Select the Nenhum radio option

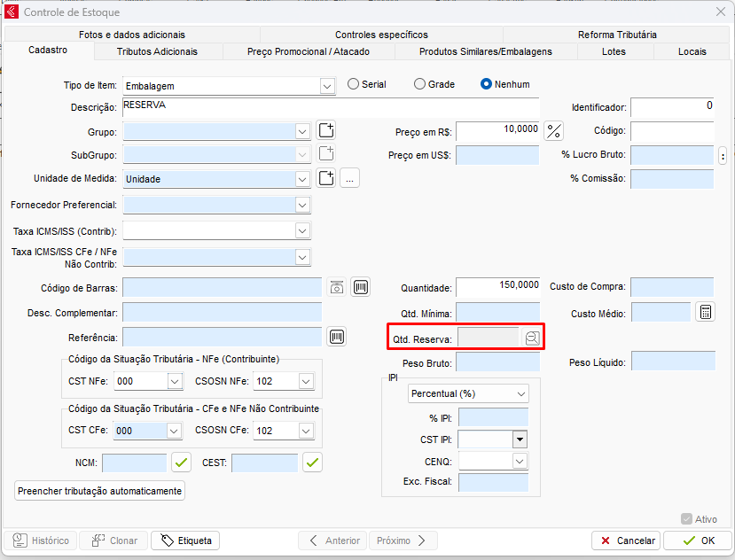(486, 84)
